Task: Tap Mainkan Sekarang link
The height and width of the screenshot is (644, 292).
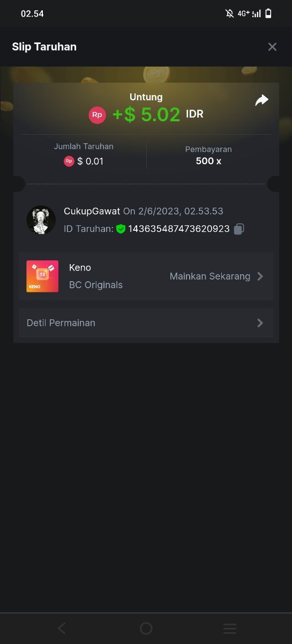Action: click(210, 276)
